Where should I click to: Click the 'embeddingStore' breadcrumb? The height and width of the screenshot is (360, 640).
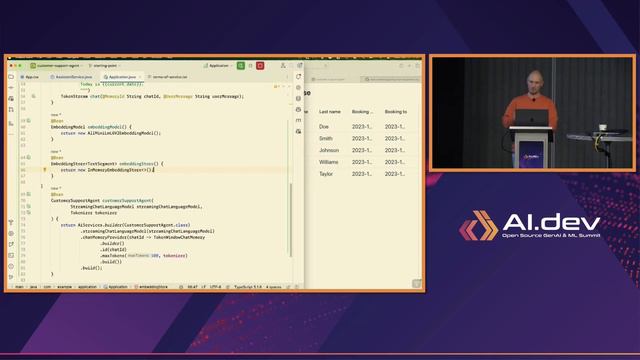coord(151,287)
